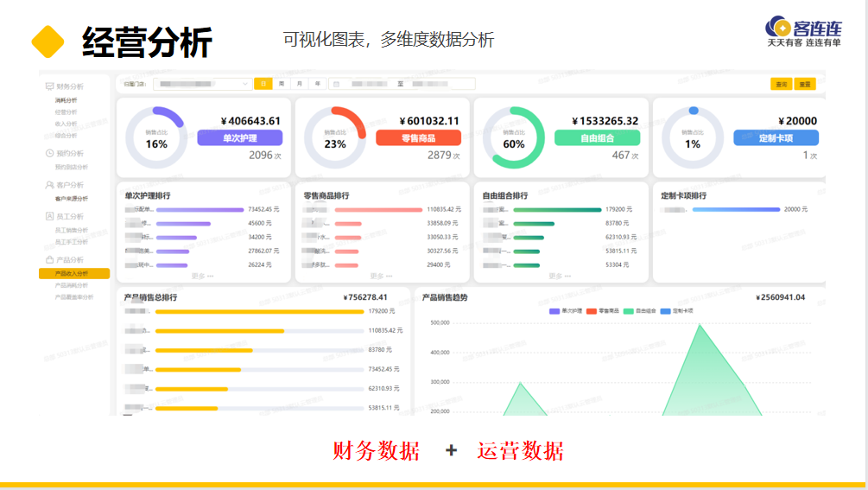Image resolution: width=868 pixels, height=490 pixels.
Task: Switch to the 月 period tab
Action: 300,84
